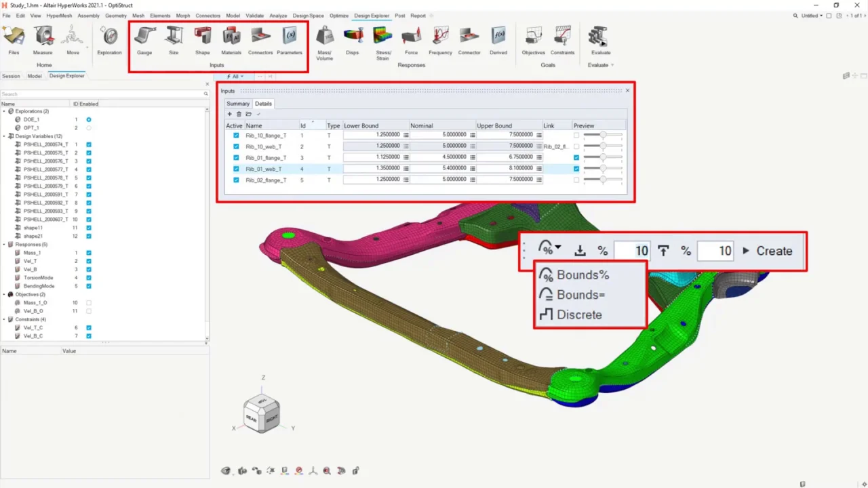Collapse the Design Variables tree group

4,136
